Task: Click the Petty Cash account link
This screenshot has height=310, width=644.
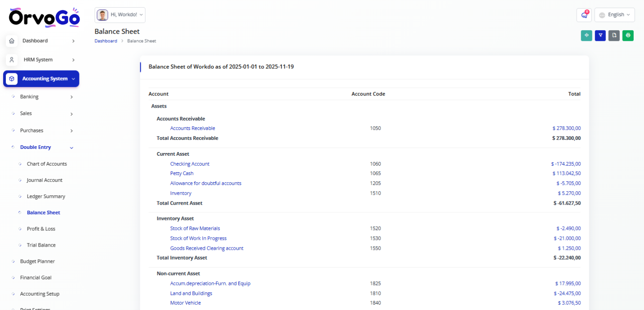Action: pyautogui.click(x=182, y=173)
